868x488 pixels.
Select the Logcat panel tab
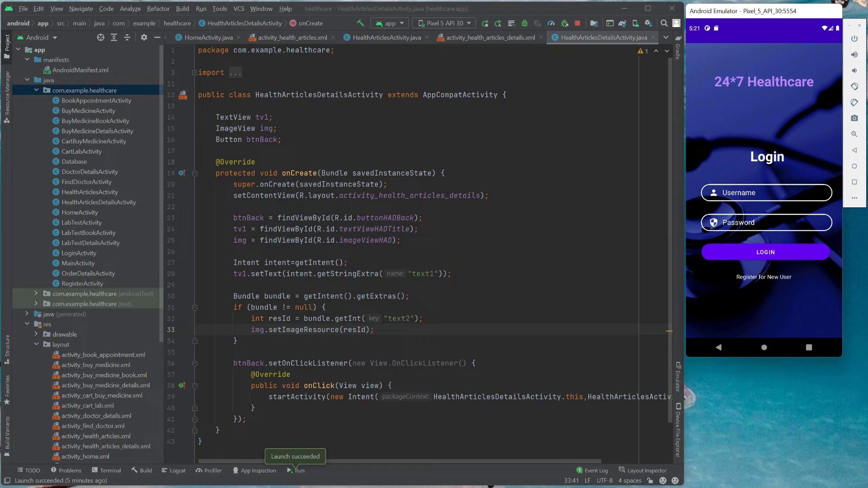[177, 470]
